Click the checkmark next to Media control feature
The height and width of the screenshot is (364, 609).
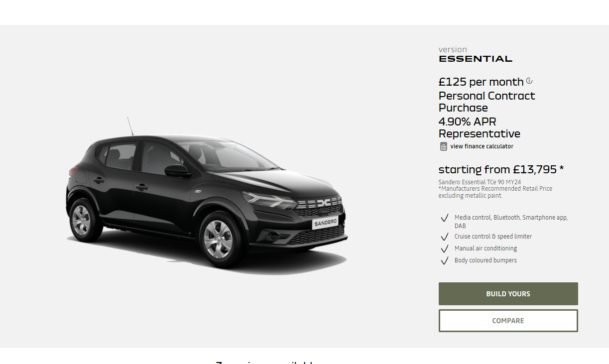coord(445,218)
